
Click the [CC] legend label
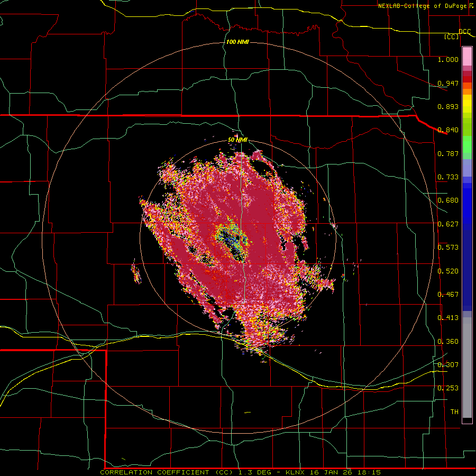point(452,37)
